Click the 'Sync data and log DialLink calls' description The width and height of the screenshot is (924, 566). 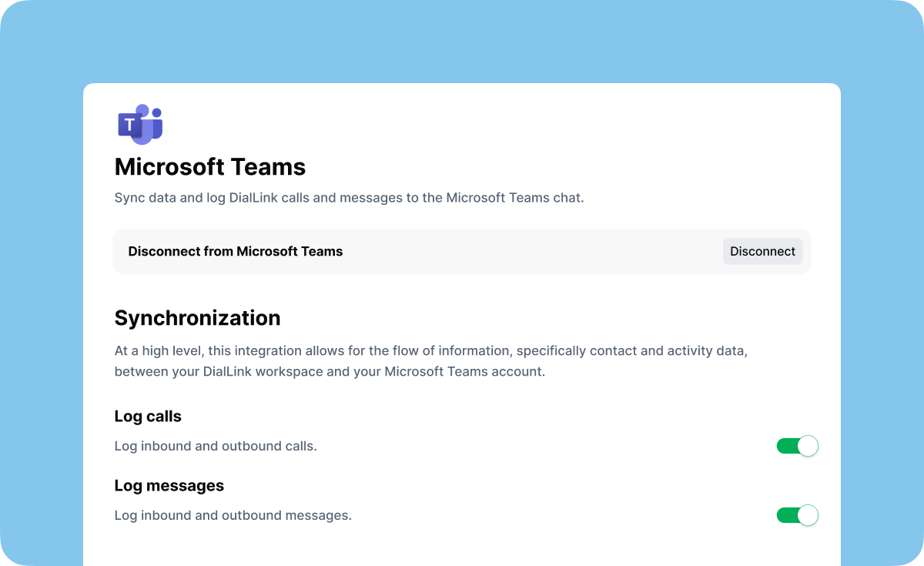[x=349, y=198]
